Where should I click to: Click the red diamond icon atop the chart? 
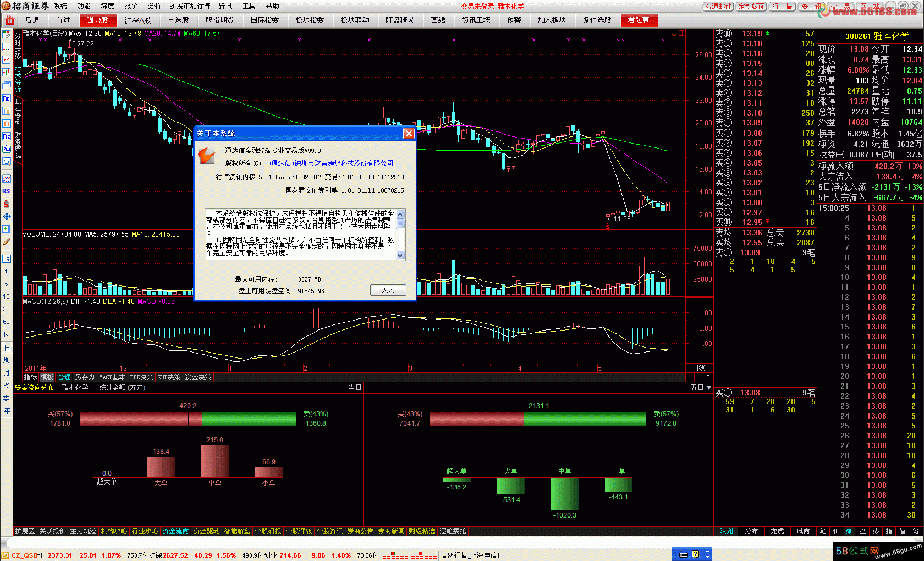(x=674, y=34)
